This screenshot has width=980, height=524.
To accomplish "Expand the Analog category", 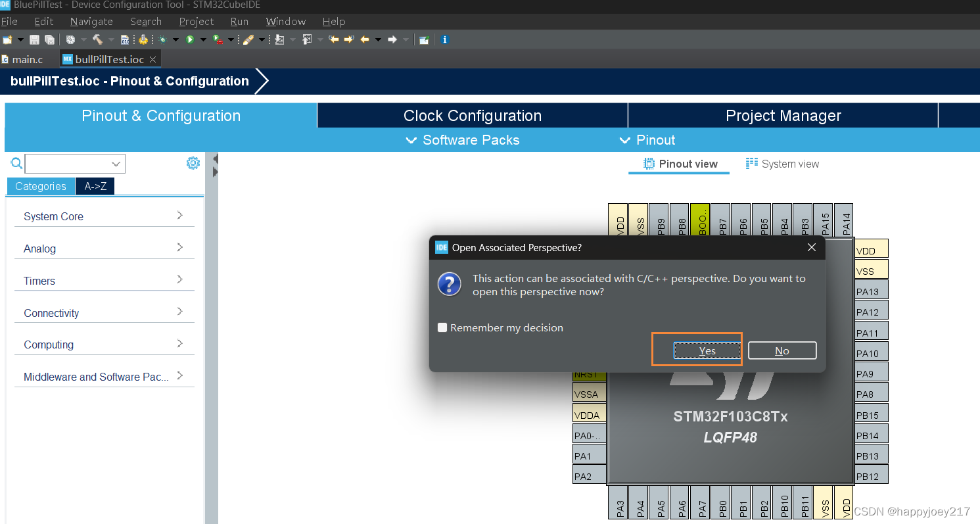I will [105, 249].
